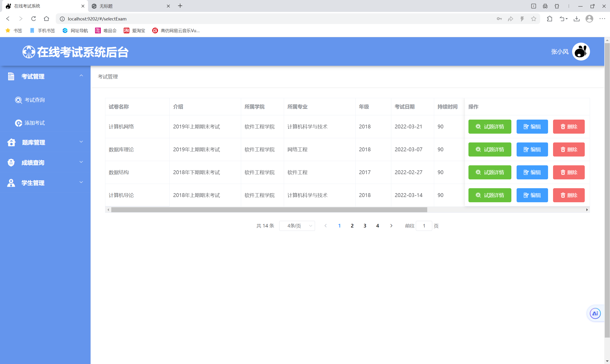Select the 考试查询 menu item
The image size is (610, 364).
pyautogui.click(x=34, y=100)
